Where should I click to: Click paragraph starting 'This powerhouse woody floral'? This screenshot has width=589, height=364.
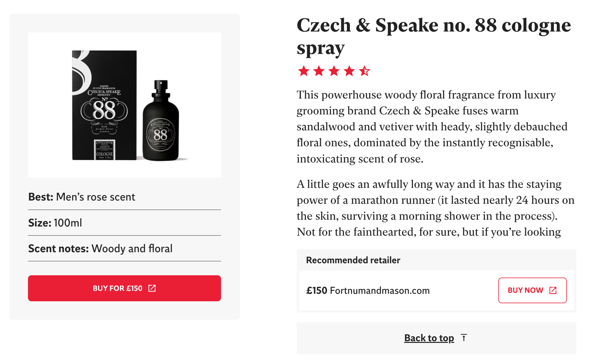point(432,127)
